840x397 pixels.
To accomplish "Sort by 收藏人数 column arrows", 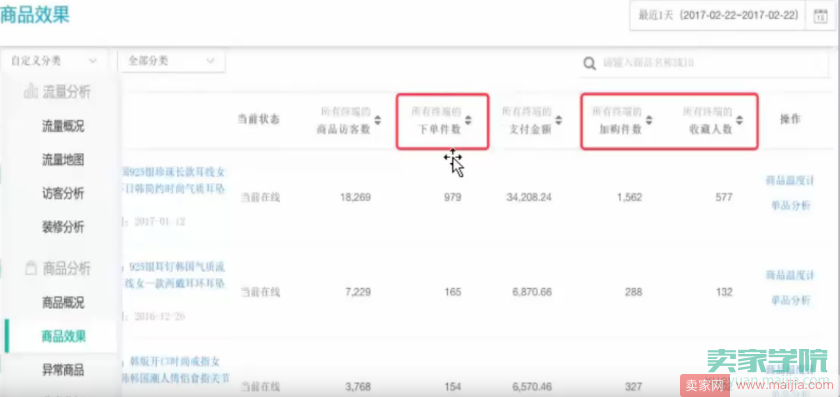I will 739,120.
